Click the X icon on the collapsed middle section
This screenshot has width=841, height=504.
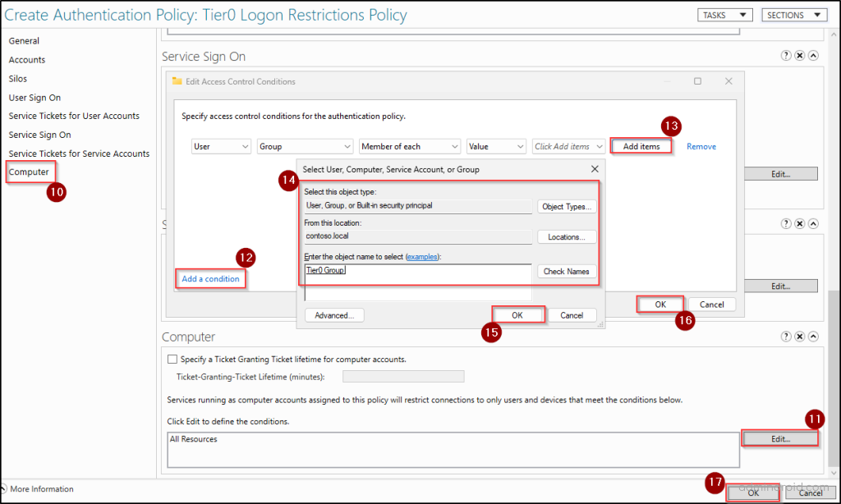tap(799, 222)
